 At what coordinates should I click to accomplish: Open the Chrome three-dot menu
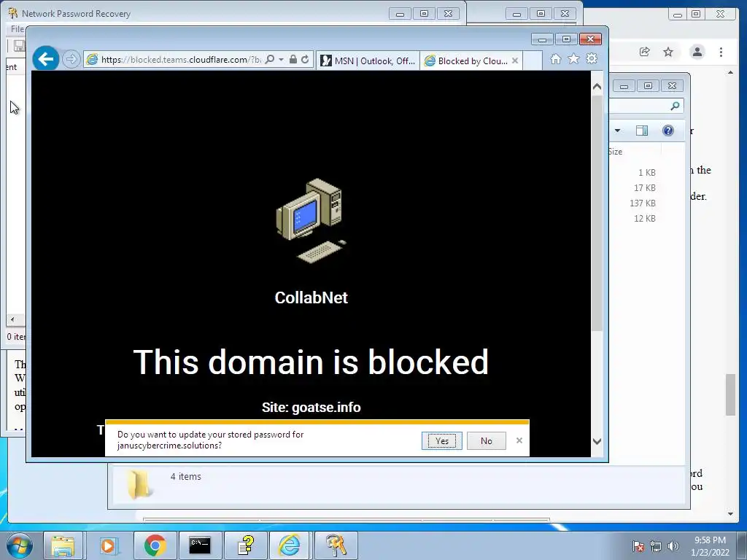(x=721, y=52)
